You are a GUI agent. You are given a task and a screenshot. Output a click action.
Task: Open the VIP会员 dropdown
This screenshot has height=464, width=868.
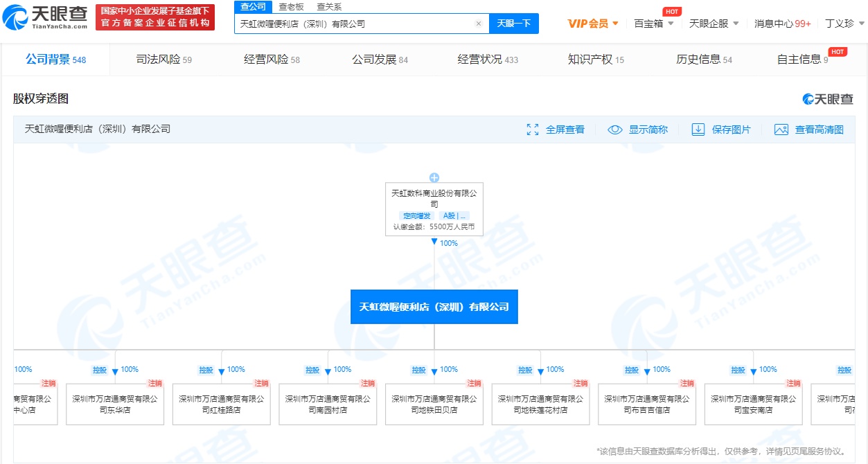click(593, 24)
